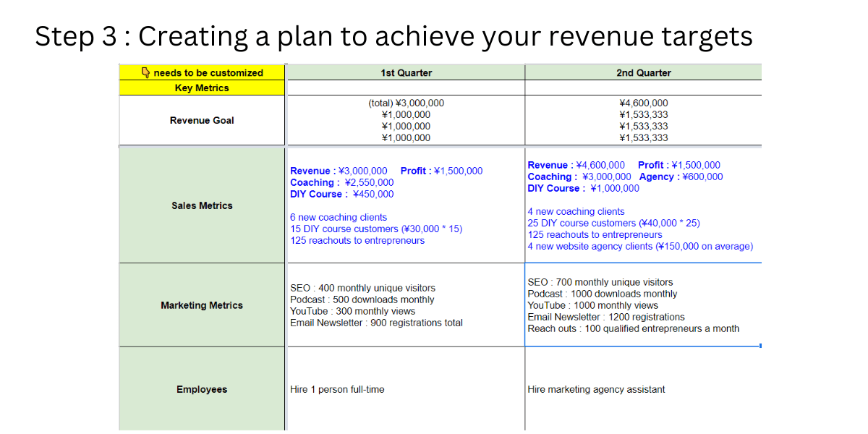Click 'SEO : 400 monthly unique visitors'

click(363, 289)
